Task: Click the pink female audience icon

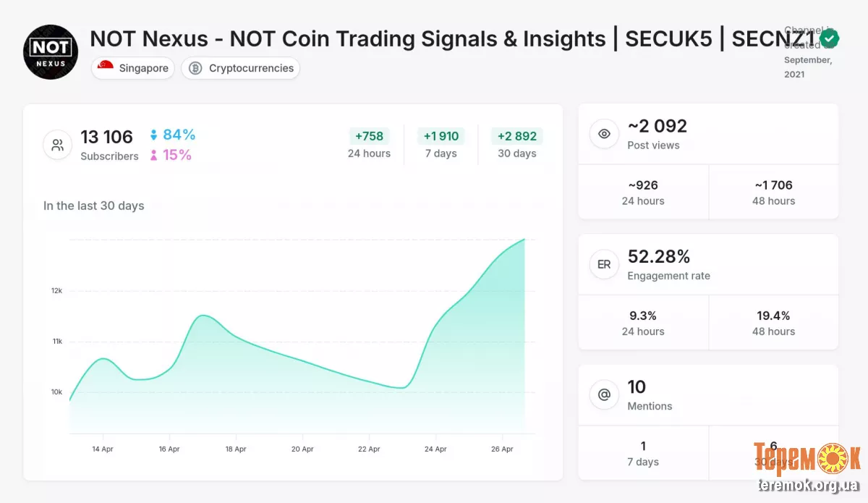Action: pos(153,155)
